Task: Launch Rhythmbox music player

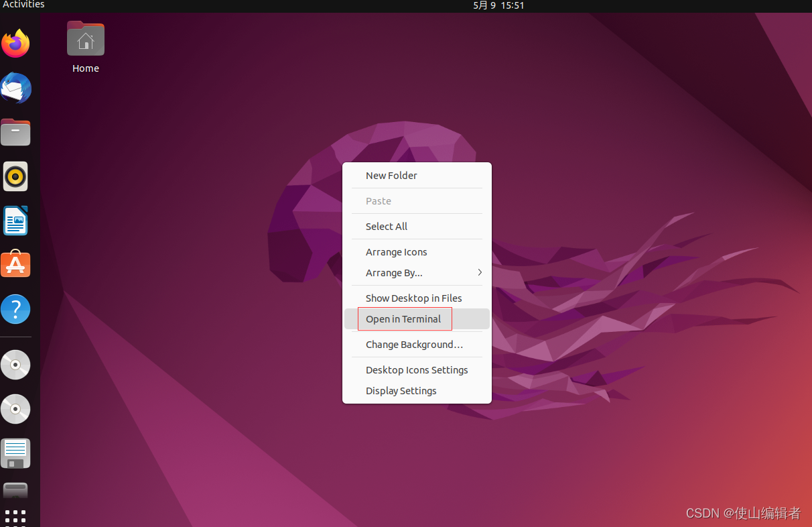Action: (x=15, y=177)
